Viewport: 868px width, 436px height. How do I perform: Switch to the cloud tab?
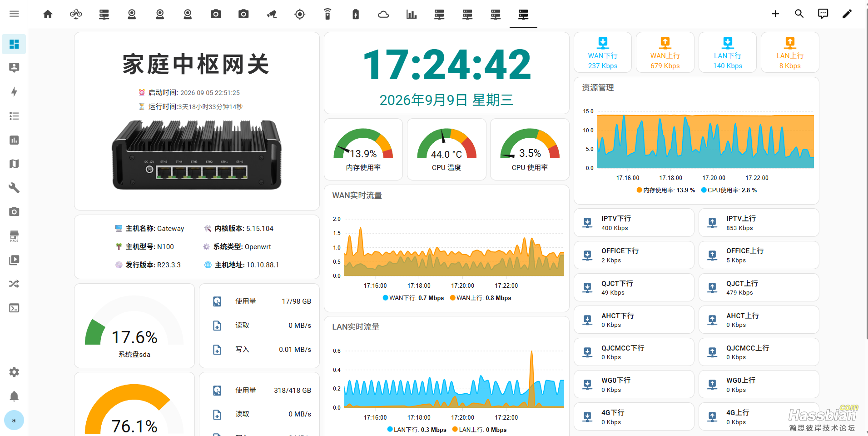[383, 14]
